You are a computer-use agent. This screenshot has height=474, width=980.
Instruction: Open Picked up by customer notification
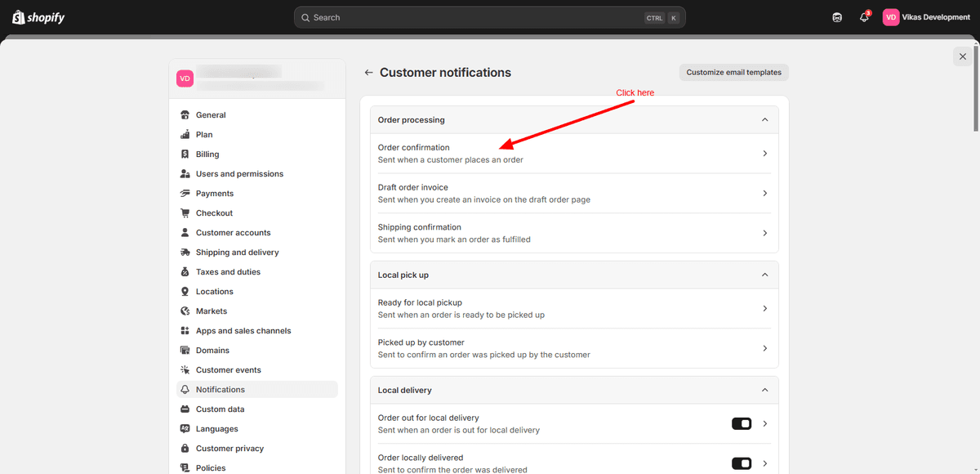click(x=574, y=348)
